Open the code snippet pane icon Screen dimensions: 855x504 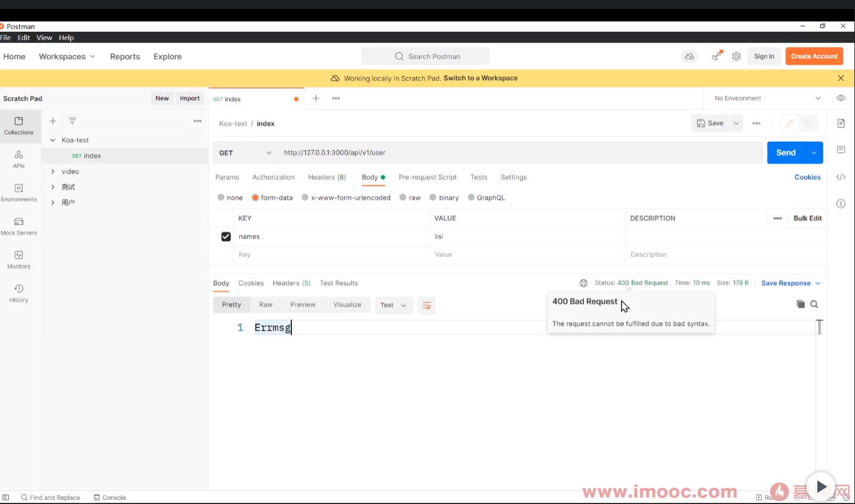[x=841, y=177]
